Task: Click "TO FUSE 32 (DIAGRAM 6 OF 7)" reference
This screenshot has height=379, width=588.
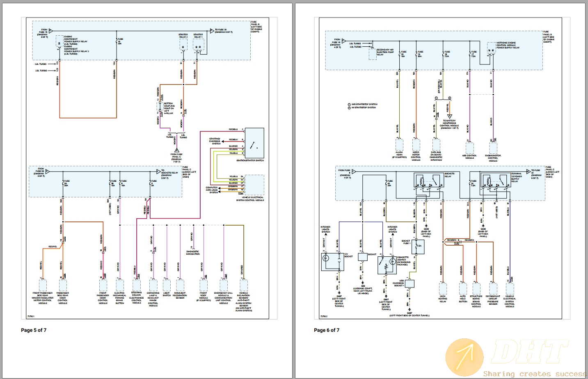Action: (x=536, y=174)
